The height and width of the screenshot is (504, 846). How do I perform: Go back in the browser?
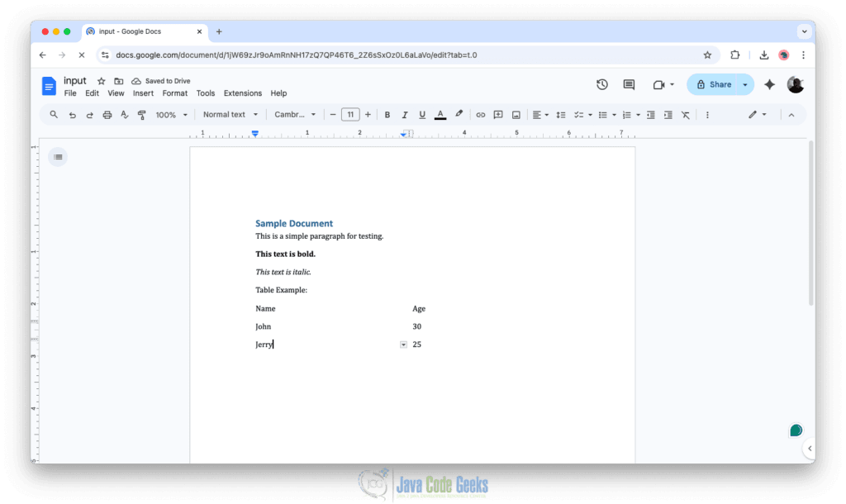pyautogui.click(x=43, y=55)
